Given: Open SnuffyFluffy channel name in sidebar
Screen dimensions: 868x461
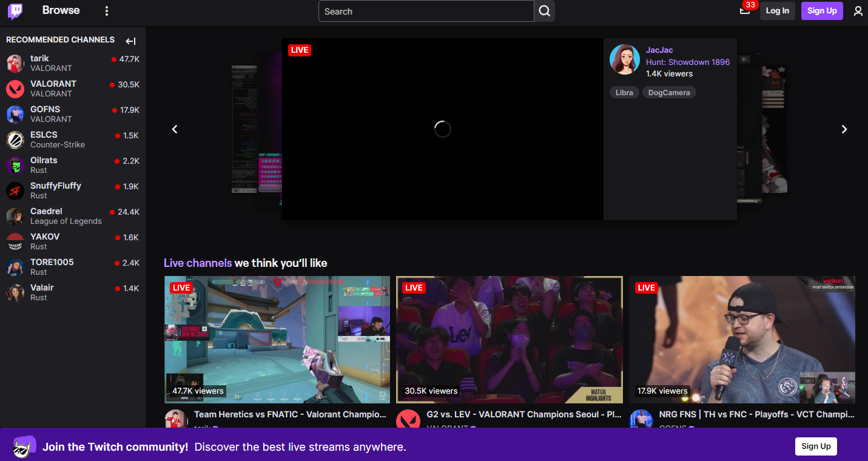Looking at the screenshot, I should [56, 186].
